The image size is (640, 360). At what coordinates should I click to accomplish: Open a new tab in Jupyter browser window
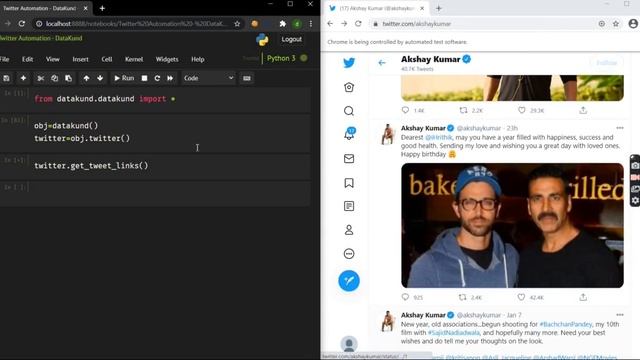pos(102,8)
